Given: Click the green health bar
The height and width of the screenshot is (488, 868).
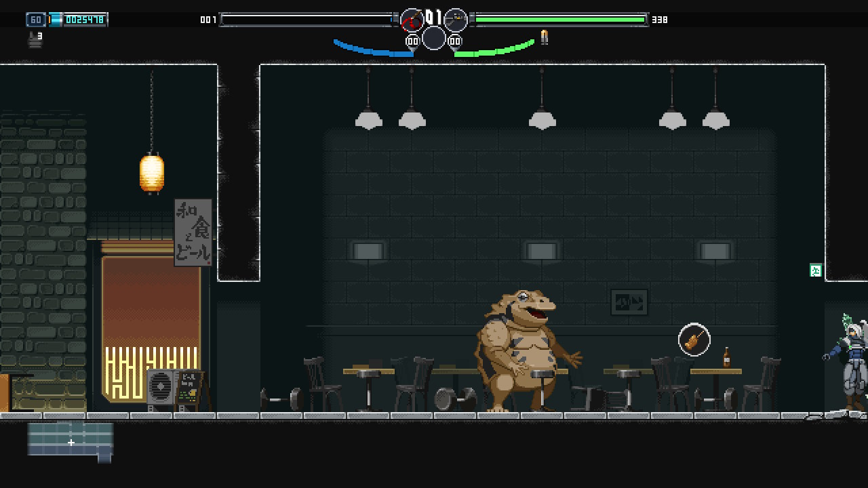Looking at the screenshot, I should coord(559,20).
